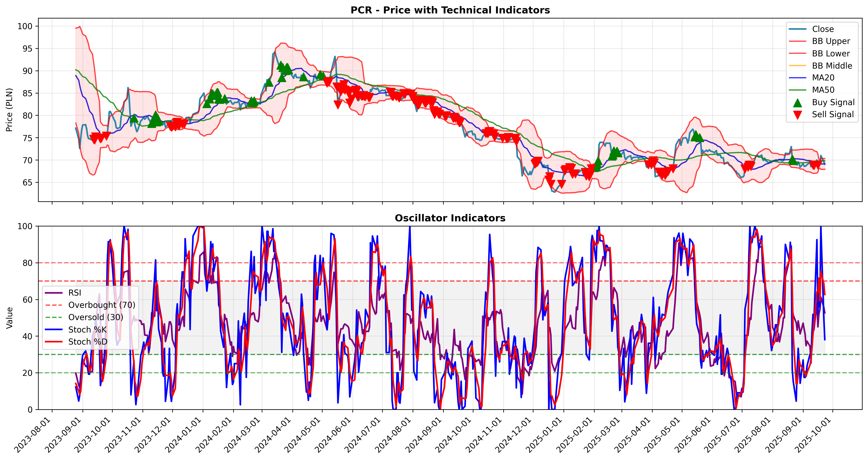Click the 'Buy Signal' legend text

click(833, 102)
